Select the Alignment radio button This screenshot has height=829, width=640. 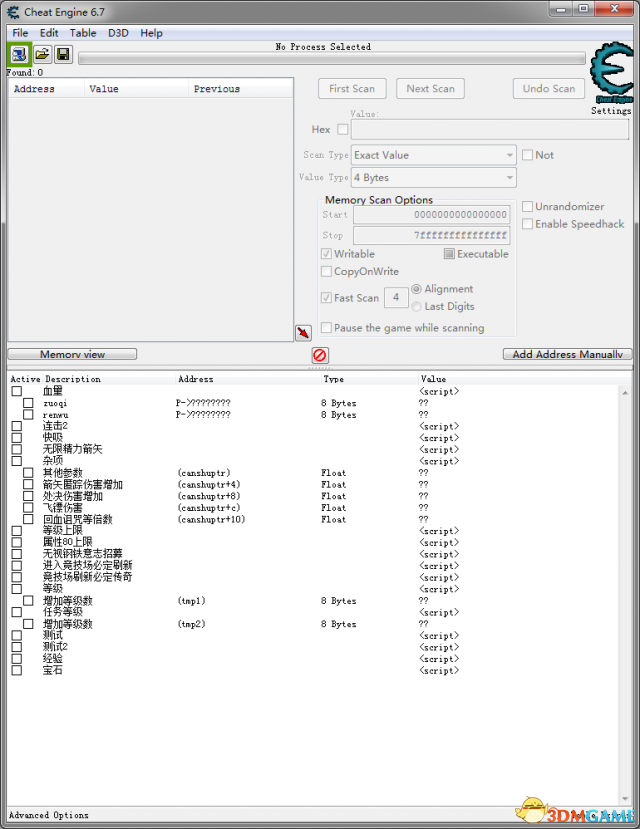click(416, 289)
